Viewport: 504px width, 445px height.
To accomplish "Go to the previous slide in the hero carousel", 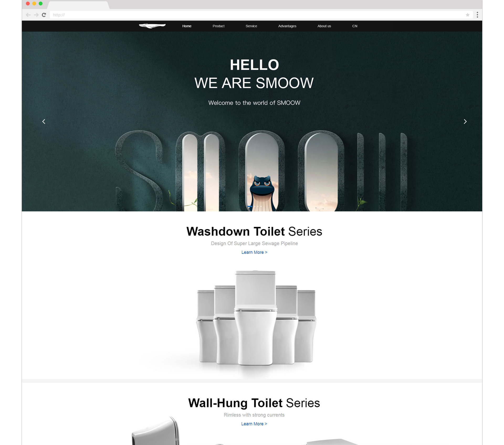I will point(44,121).
